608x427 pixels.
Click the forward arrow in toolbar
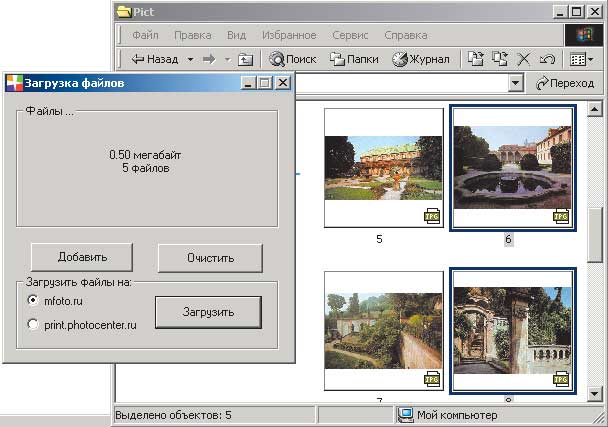[x=209, y=59]
